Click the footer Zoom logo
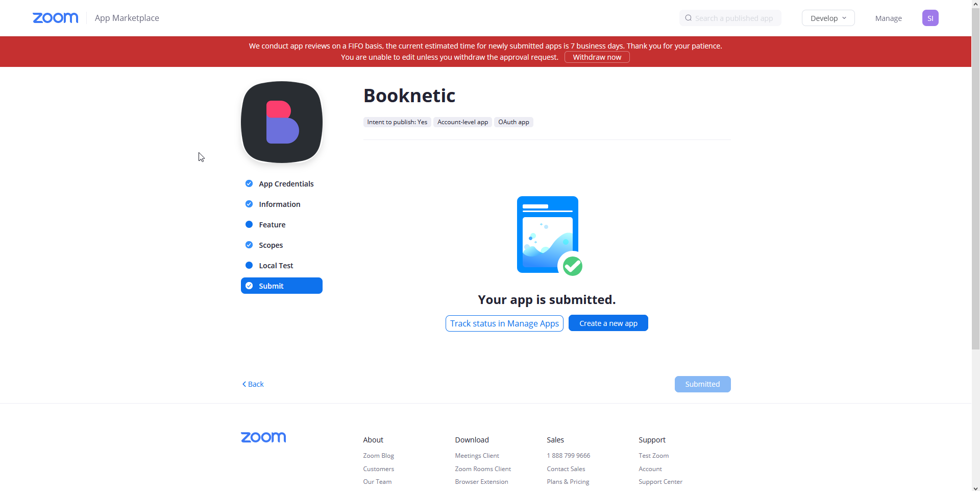This screenshot has height=491, width=980. [x=263, y=437]
